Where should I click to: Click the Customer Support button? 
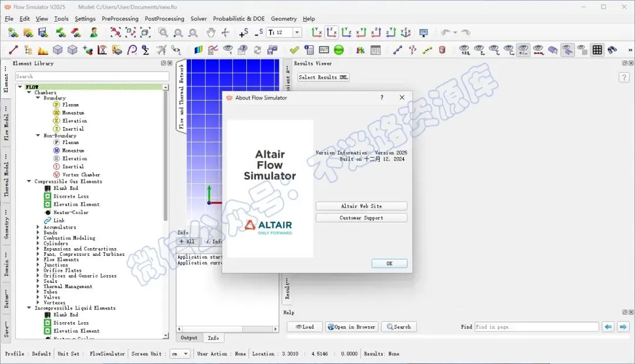[361, 218]
